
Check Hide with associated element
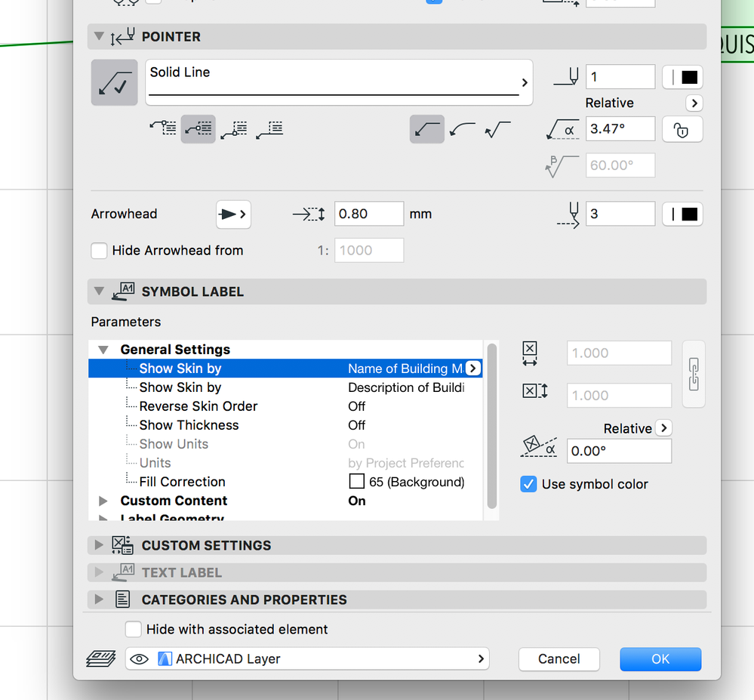134,629
